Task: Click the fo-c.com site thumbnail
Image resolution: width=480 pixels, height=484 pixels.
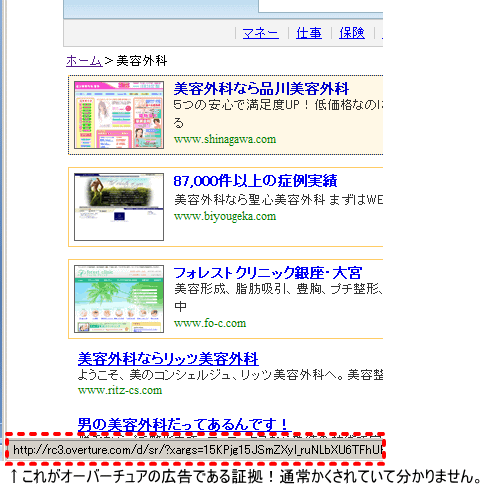Action: [119, 299]
